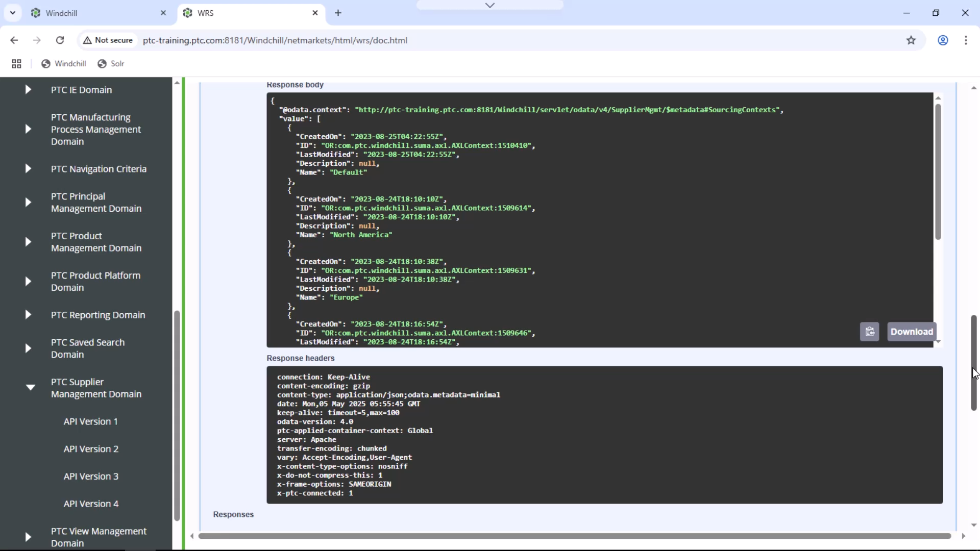The image size is (980, 551).
Task: Open Chrome's three-dot menu
Action: coord(967,40)
